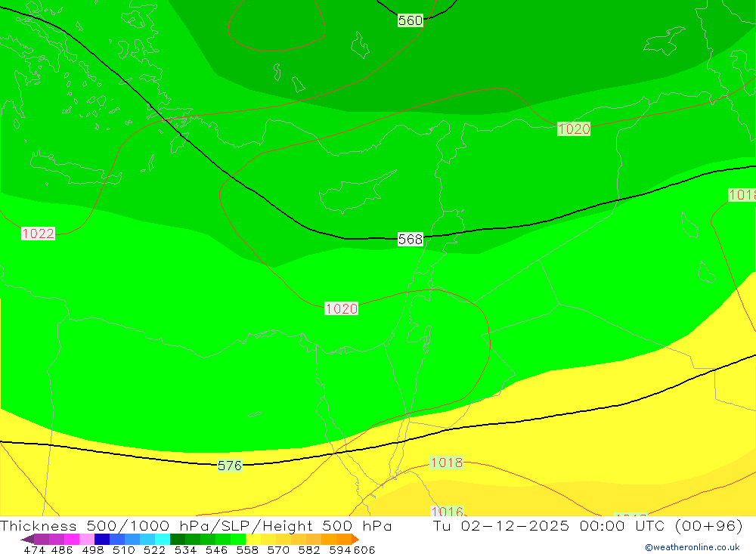Click the 594 legend value

point(340,550)
